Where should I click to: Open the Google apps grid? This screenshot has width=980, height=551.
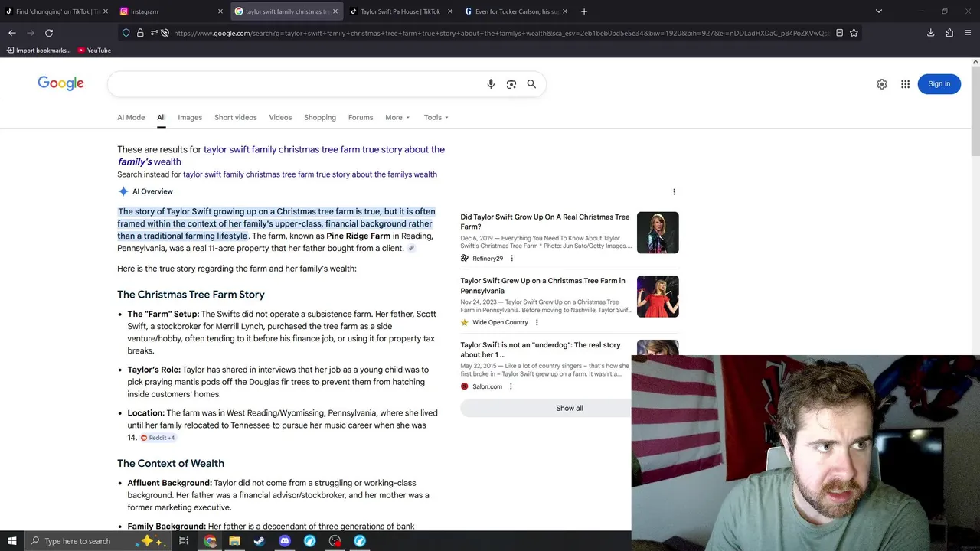click(905, 84)
